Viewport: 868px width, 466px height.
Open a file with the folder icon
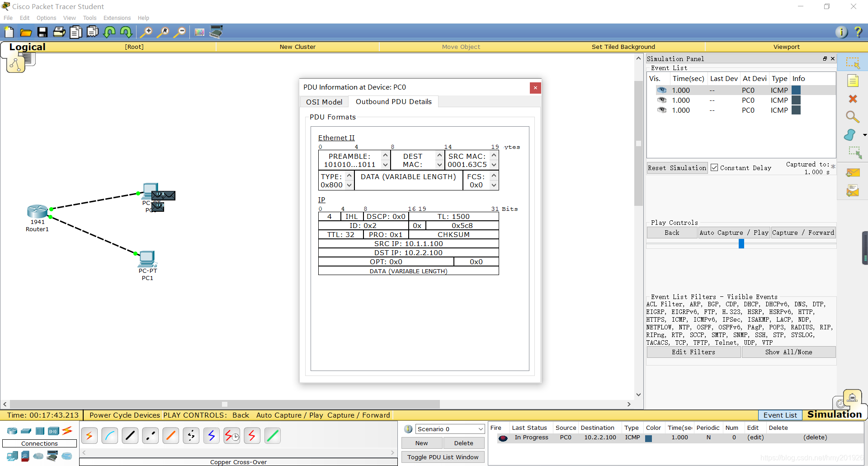click(26, 32)
